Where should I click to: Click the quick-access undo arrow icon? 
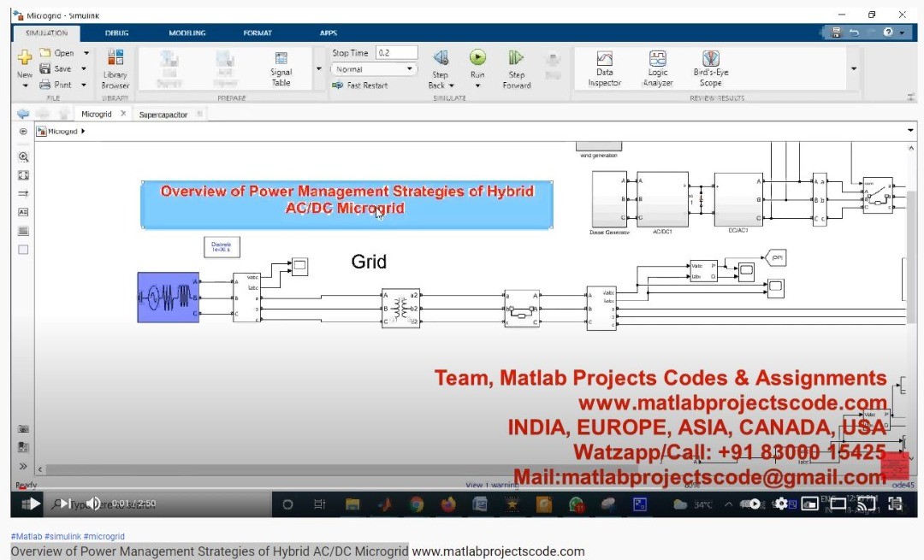pyautogui.click(x=854, y=33)
